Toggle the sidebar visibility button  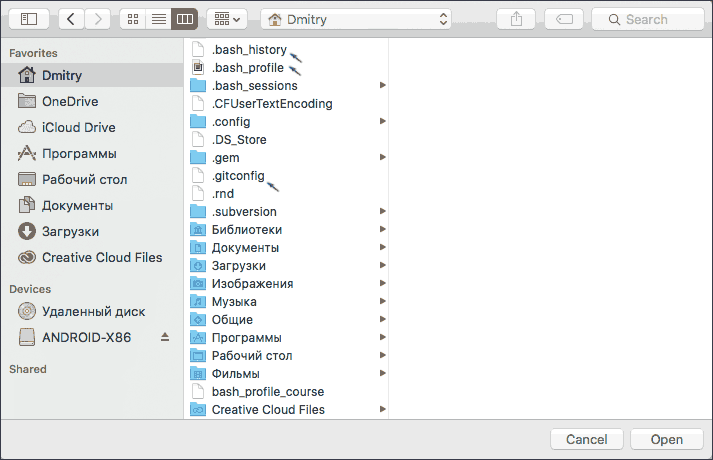tap(28, 19)
